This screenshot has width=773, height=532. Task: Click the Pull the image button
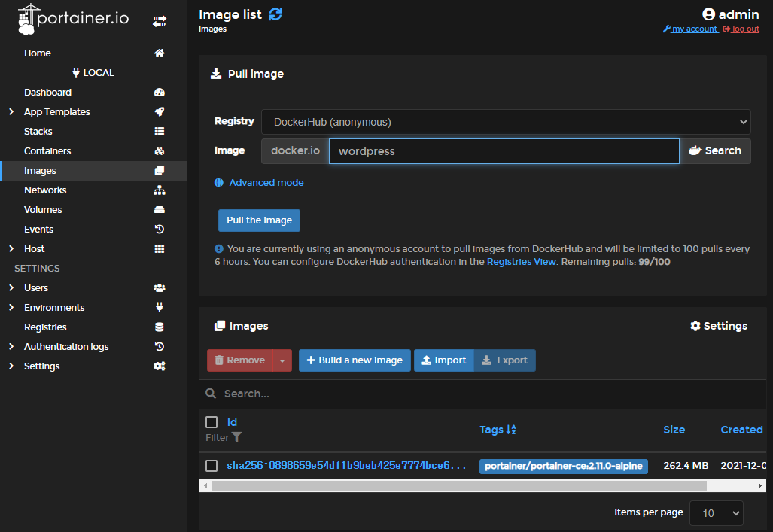tap(260, 220)
